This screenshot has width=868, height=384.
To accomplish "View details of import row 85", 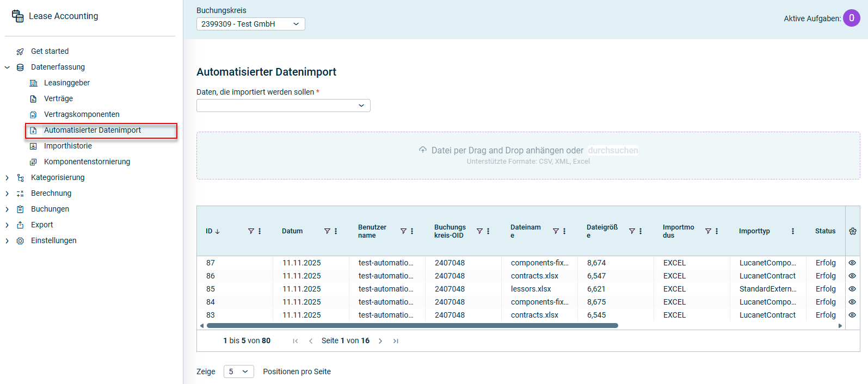I will pyautogui.click(x=852, y=289).
